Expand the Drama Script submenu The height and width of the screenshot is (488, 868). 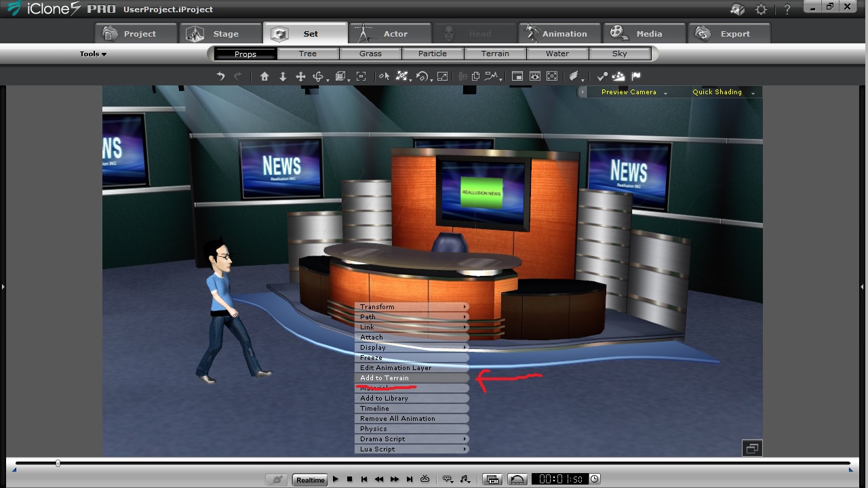coord(412,439)
